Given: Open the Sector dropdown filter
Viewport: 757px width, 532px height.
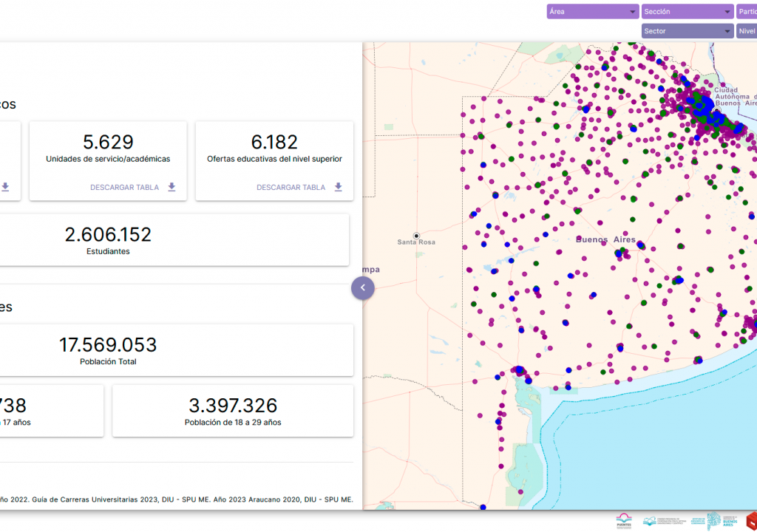Looking at the screenshot, I should point(687,31).
